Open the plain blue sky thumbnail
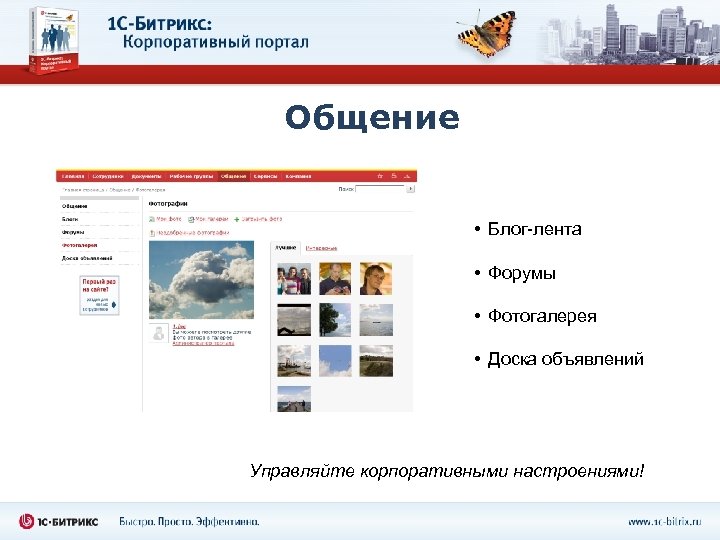This screenshot has height=540, width=720. (335, 361)
